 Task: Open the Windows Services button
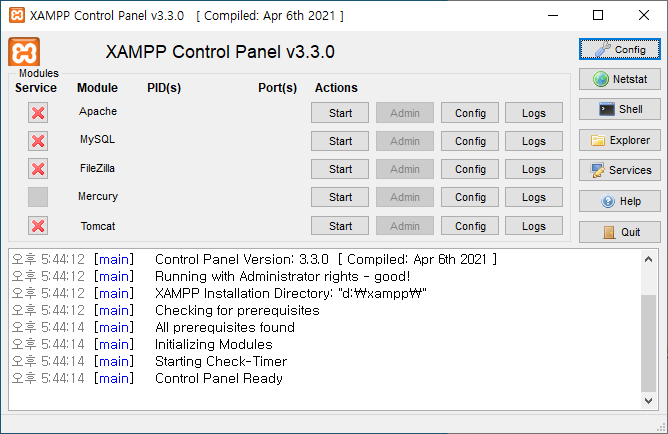[619, 170]
